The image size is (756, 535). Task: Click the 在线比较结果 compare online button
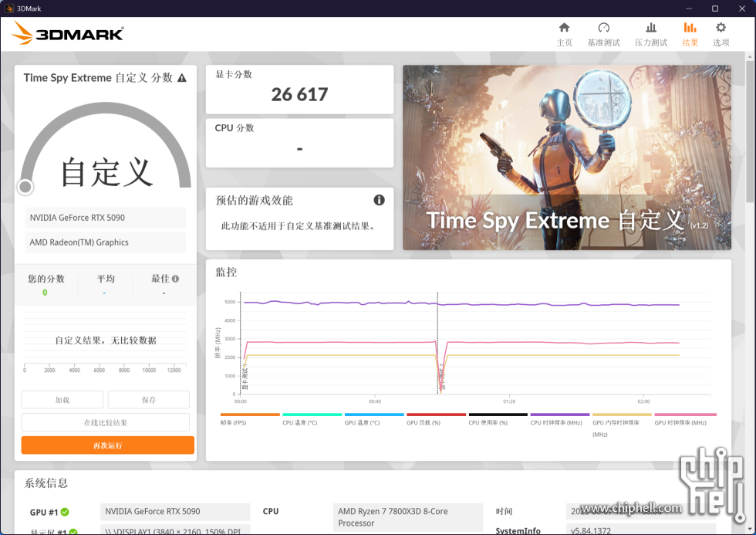coord(106,422)
